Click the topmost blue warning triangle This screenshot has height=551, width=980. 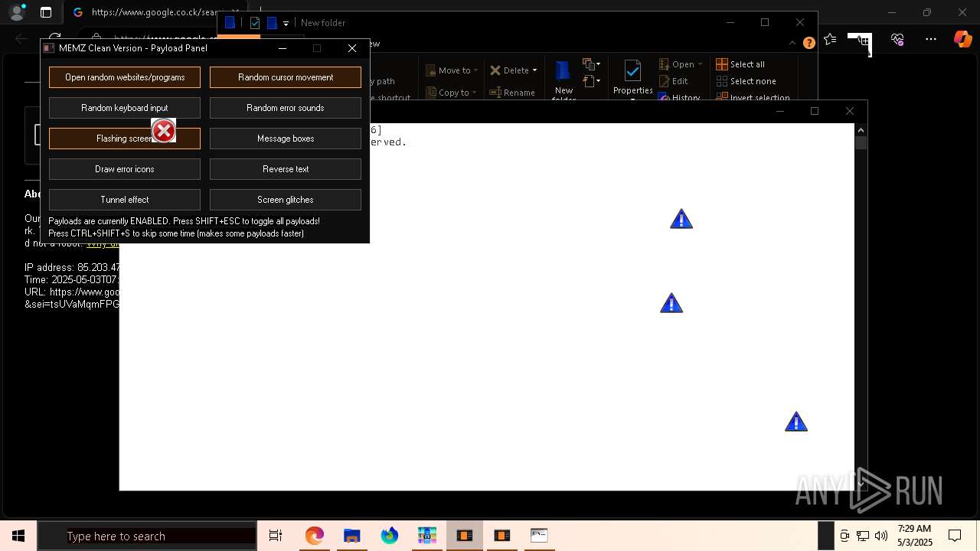[x=681, y=220]
